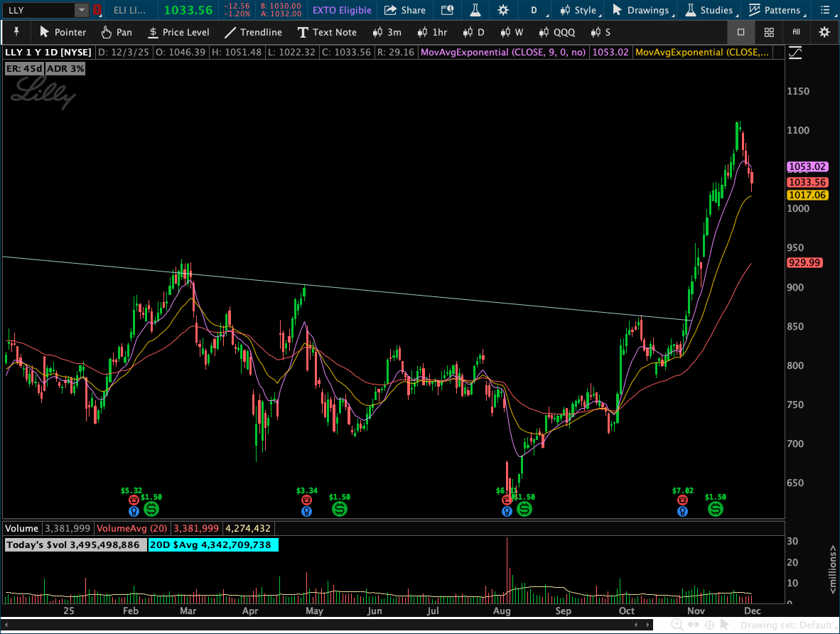840x634 pixels.
Task: Click the flask icon in the top toolbar
Action: tap(475, 10)
